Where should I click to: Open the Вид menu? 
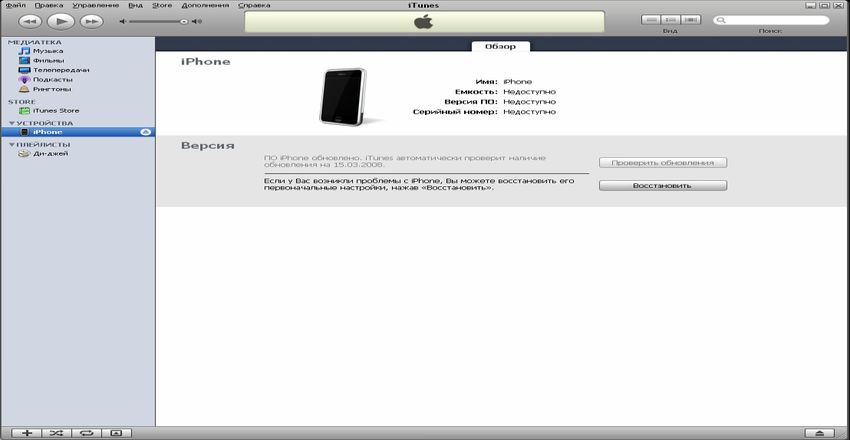pyautogui.click(x=136, y=5)
